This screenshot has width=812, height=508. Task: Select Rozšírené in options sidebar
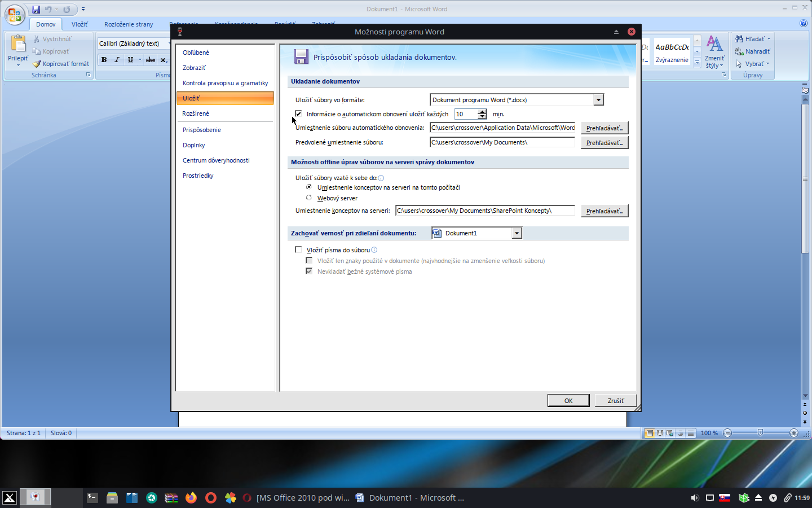click(x=225, y=113)
